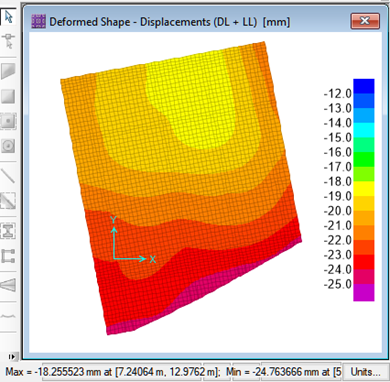Click the -14.0 legend label
The width and height of the screenshot is (390, 382).
click(x=338, y=123)
